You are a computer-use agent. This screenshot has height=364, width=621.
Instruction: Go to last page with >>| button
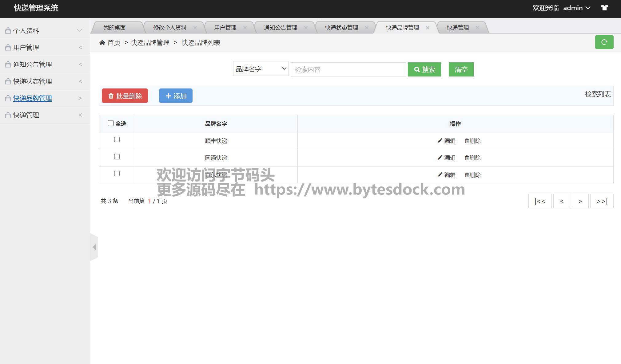tap(602, 201)
